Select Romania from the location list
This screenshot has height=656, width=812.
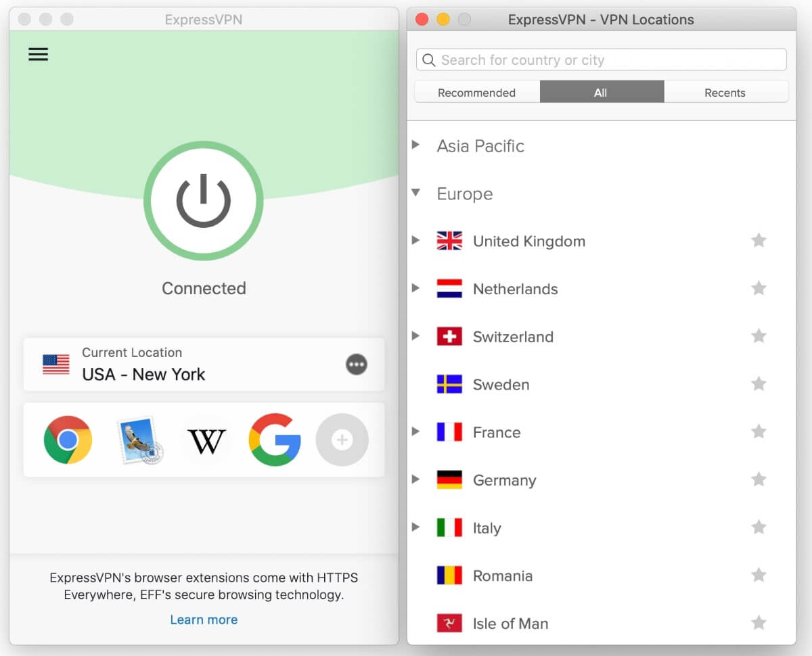[x=503, y=576]
